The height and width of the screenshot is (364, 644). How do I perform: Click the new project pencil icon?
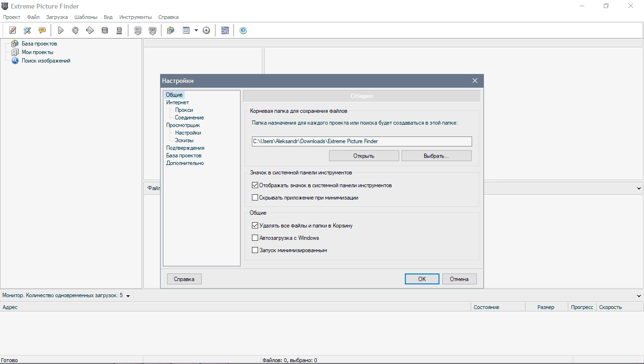(13, 30)
